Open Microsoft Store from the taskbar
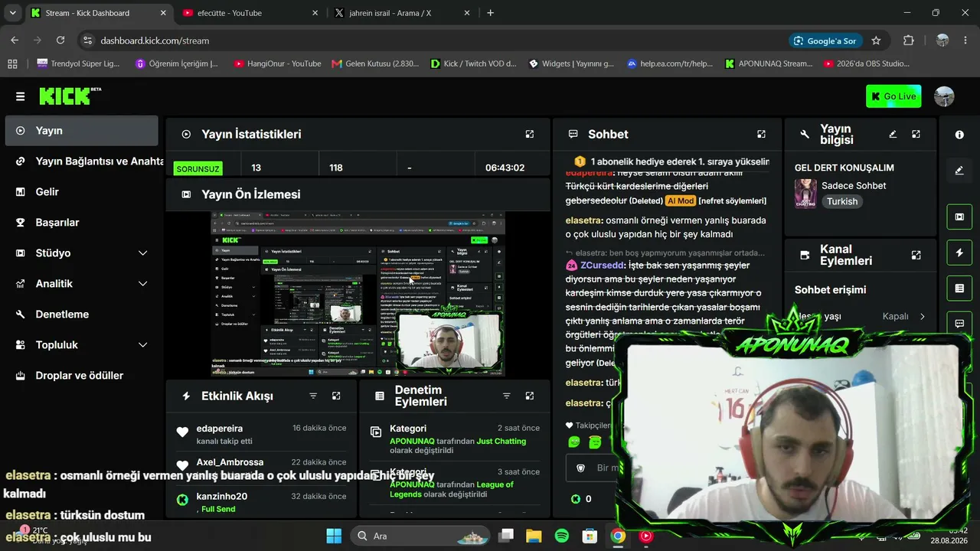Image resolution: width=980 pixels, height=551 pixels. tap(589, 536)
